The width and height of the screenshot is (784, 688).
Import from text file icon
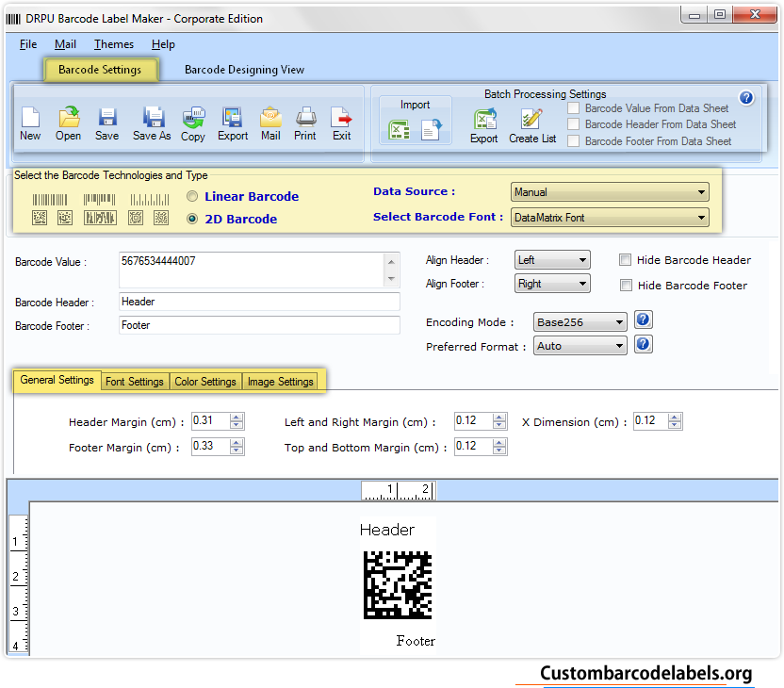(x=431, y=130)
